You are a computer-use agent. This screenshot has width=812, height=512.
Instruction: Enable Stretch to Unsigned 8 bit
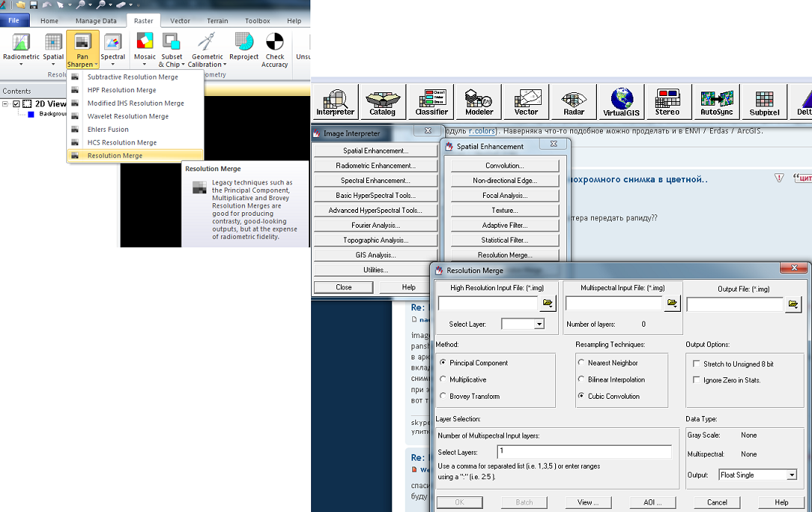pyautogui.click(x=696, y=364)
